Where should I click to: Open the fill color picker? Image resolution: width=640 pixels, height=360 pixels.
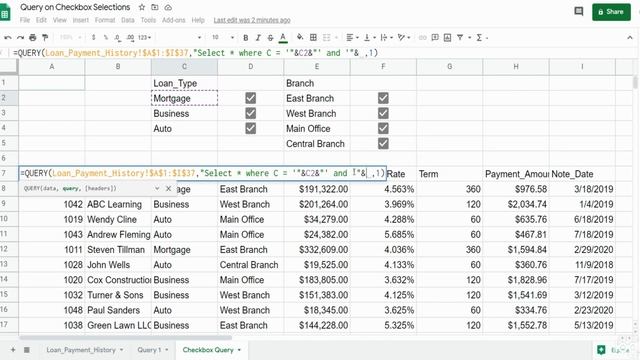pos(300,38)
